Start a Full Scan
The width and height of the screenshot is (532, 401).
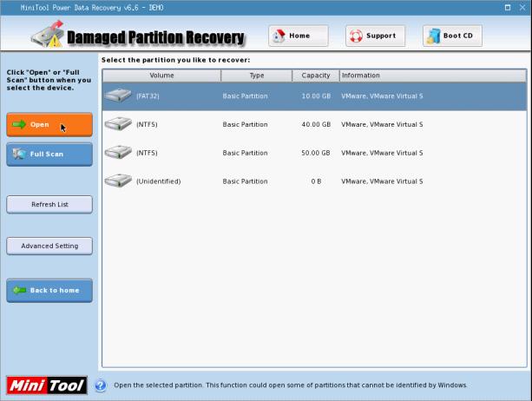pyautogui.click(x=49, y=154)
